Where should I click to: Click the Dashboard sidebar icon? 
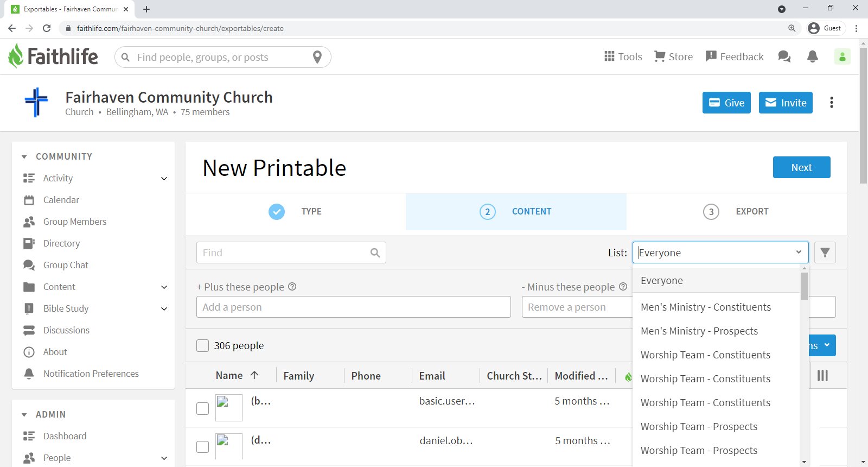(29, 436)
